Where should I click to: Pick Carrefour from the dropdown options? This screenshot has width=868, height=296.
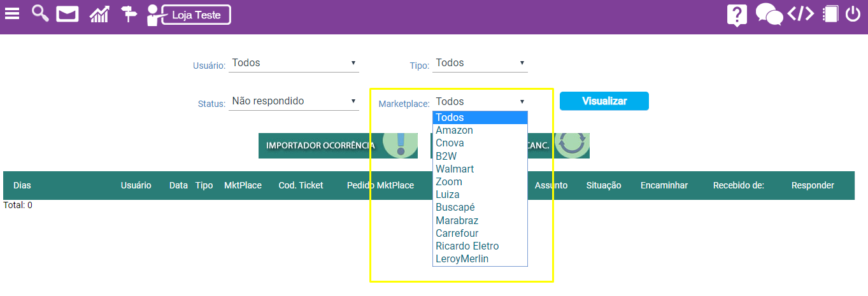(x=457, y=233)
